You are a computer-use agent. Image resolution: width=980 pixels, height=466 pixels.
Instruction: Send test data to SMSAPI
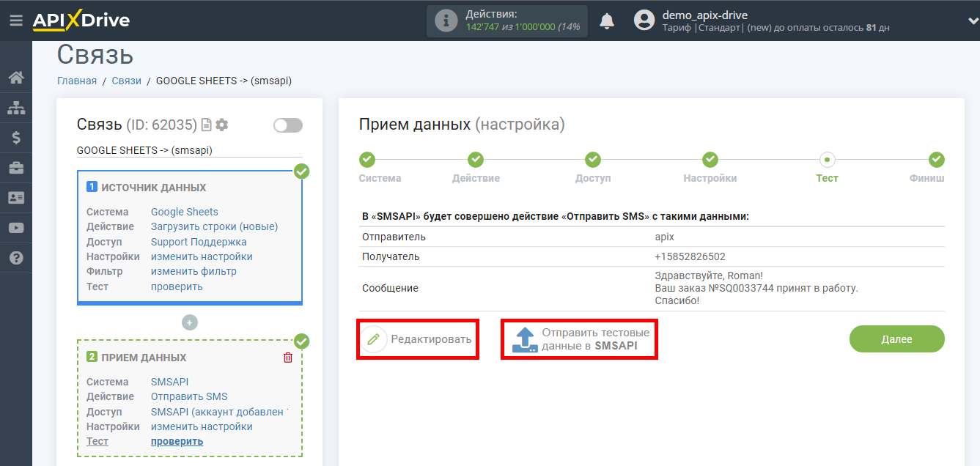pos(579,339)
